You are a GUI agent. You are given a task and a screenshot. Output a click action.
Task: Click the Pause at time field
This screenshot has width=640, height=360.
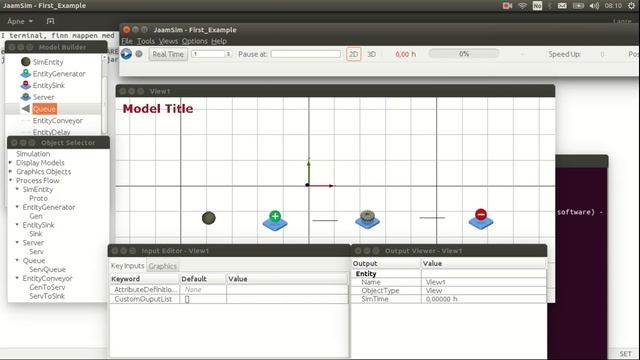pos(306,54)
